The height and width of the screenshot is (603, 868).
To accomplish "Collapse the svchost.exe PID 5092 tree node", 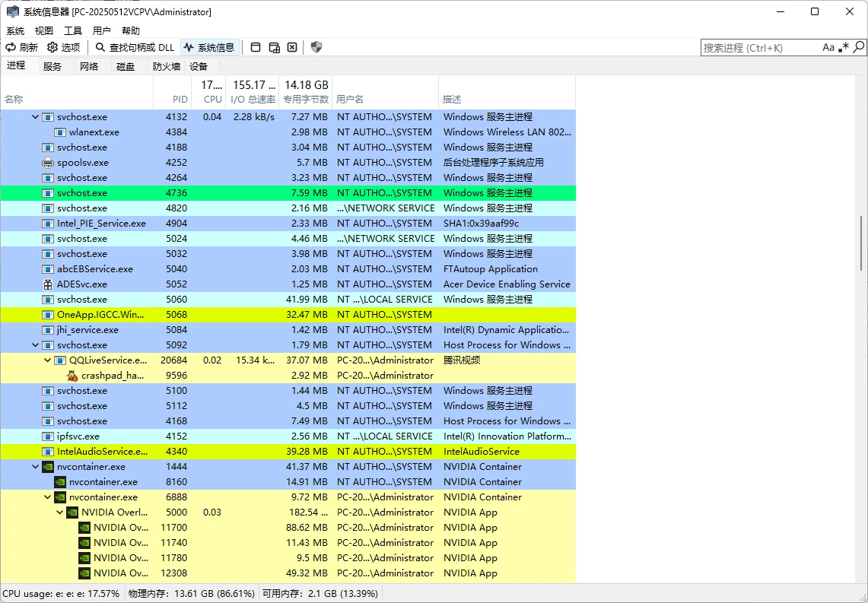I will tap(35, 344).
